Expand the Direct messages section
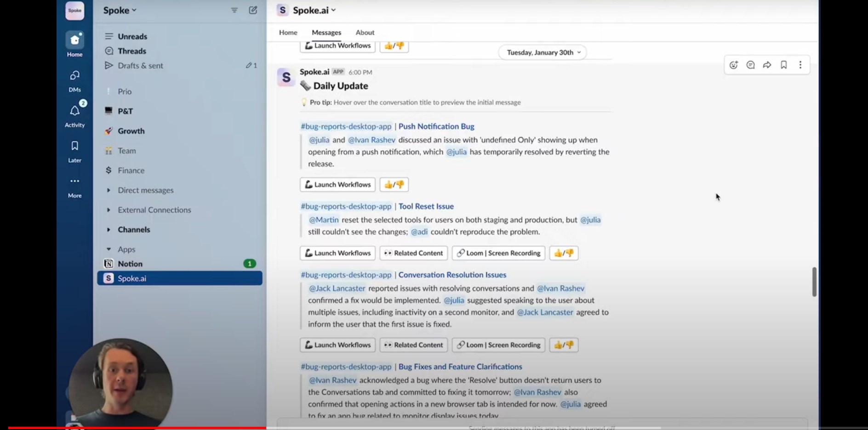 click(x=108, y=190)
